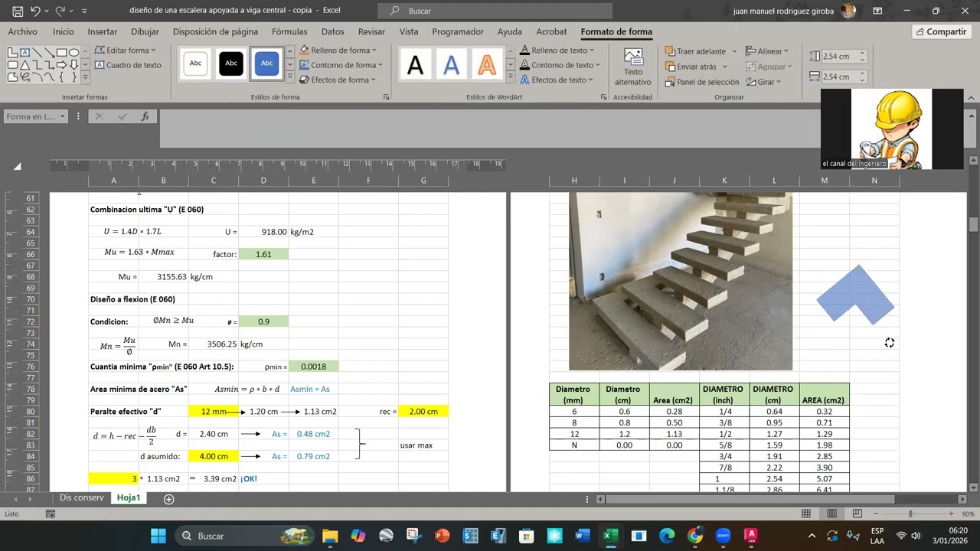Viewport: 980px width, 551px height.
Task: Open the Archivo menu
Action: tap(22, 31)
